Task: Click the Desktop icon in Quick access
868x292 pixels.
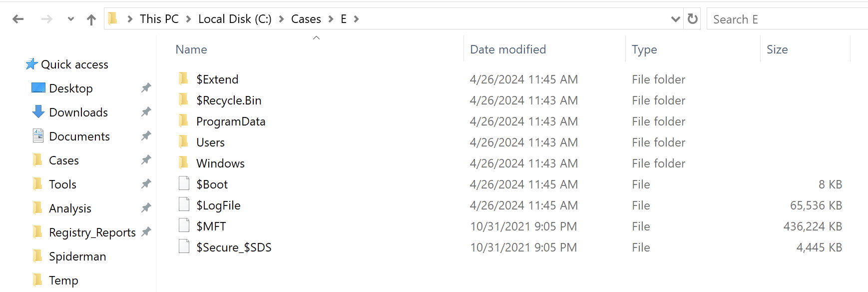Action: pyautogui.click(x=38, y=88)
